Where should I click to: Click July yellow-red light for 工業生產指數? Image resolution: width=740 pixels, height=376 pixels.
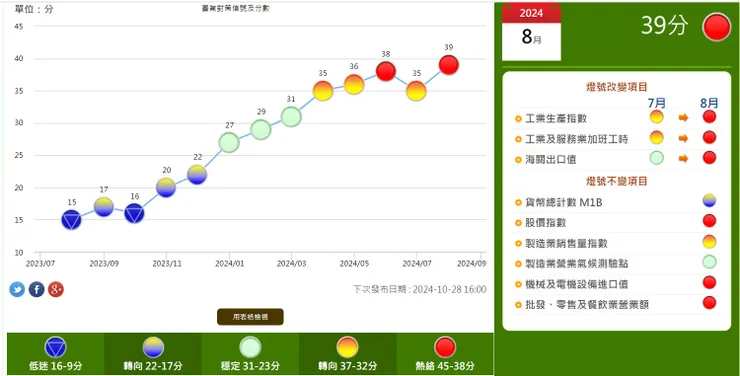click(656, 117)
